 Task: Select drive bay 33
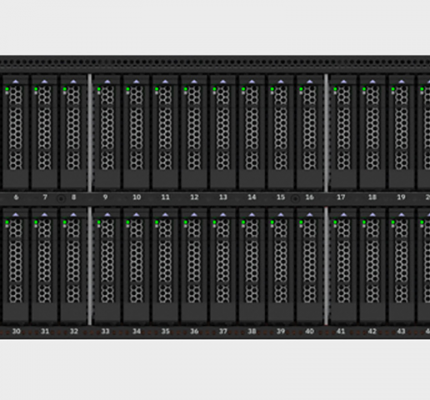coord(107,266)
